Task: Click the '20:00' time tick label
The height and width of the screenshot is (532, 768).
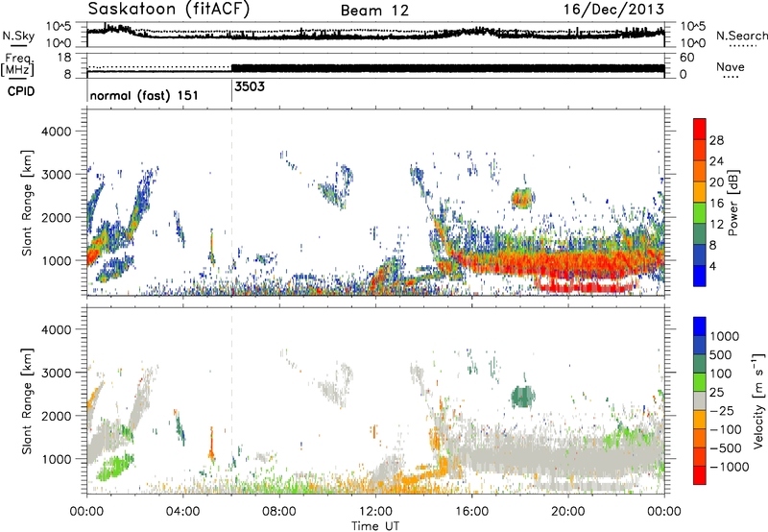Action: pyautogui.click(x=568, y=512)
